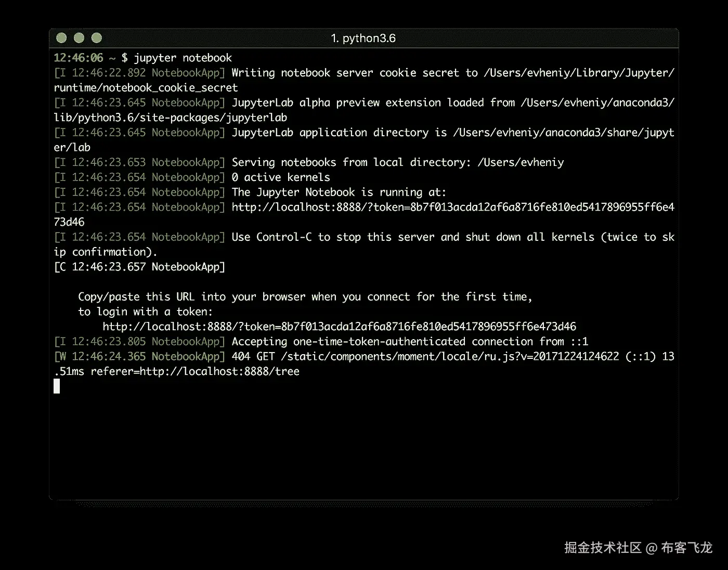Click the terminal cursor block
The image size is (728, 570).
[57, 386]
